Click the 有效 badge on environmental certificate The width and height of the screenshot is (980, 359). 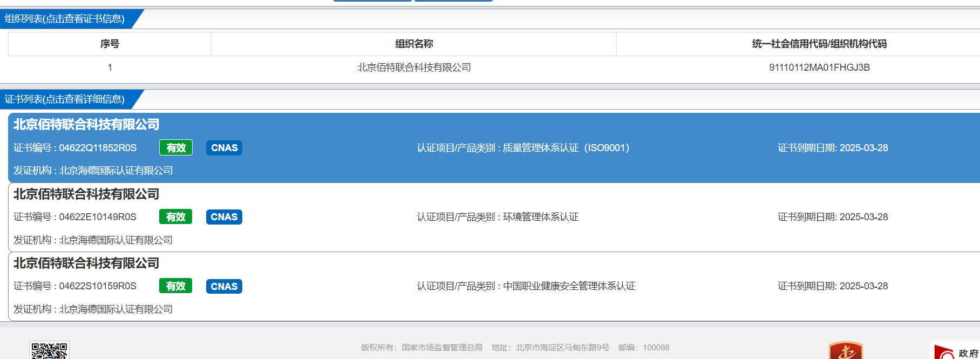(x=176, y=217)
